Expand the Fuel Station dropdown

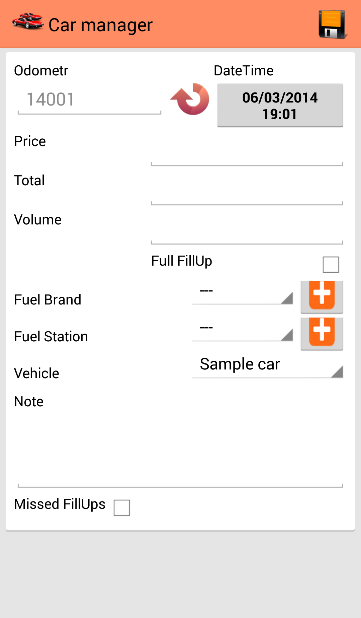pos(242,330)
